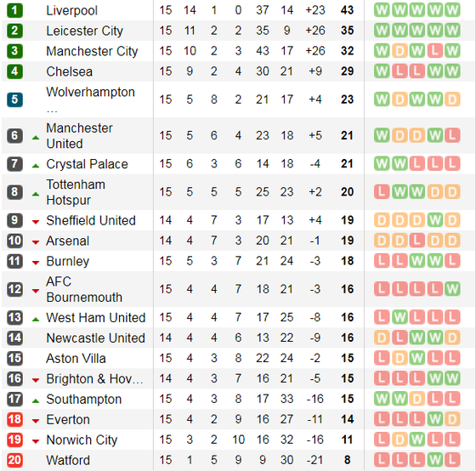Click Watford's green W form badge
Screen dimensions: 476x471
(434, 460)
